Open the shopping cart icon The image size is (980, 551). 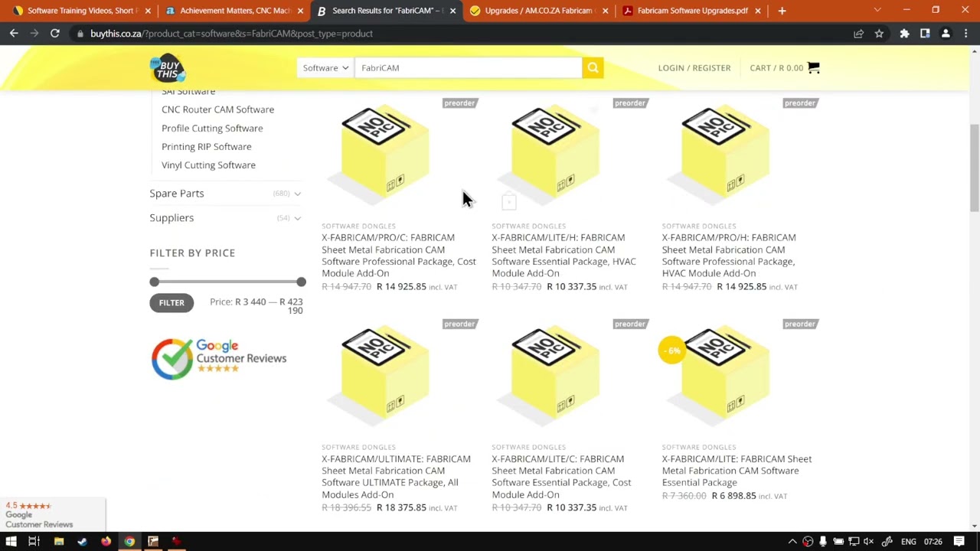813,68
